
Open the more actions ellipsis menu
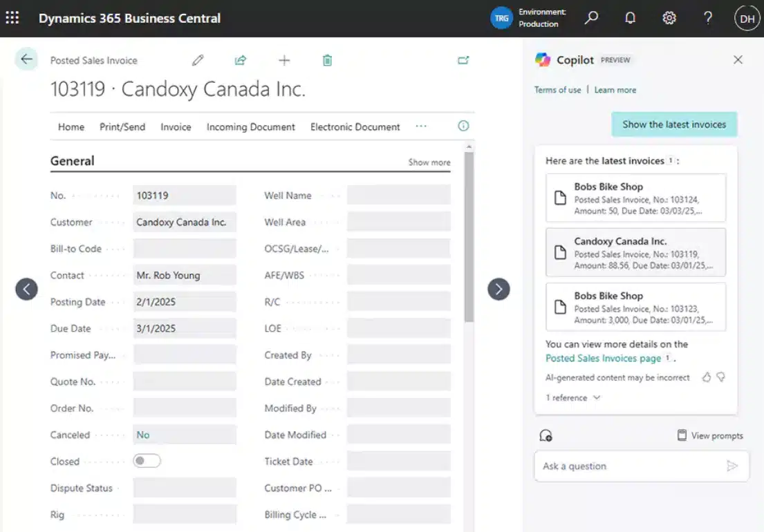tap(421, 126)
